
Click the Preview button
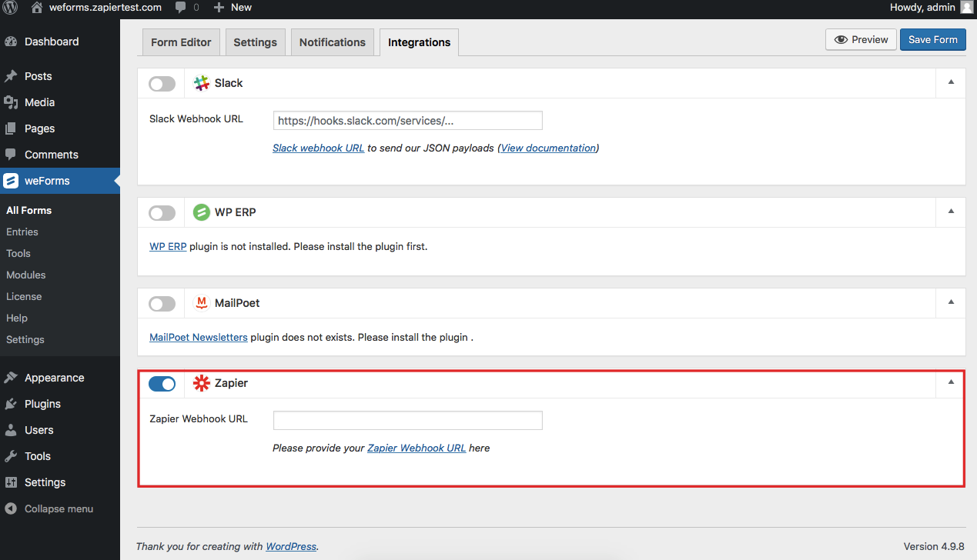coord(861,40)
